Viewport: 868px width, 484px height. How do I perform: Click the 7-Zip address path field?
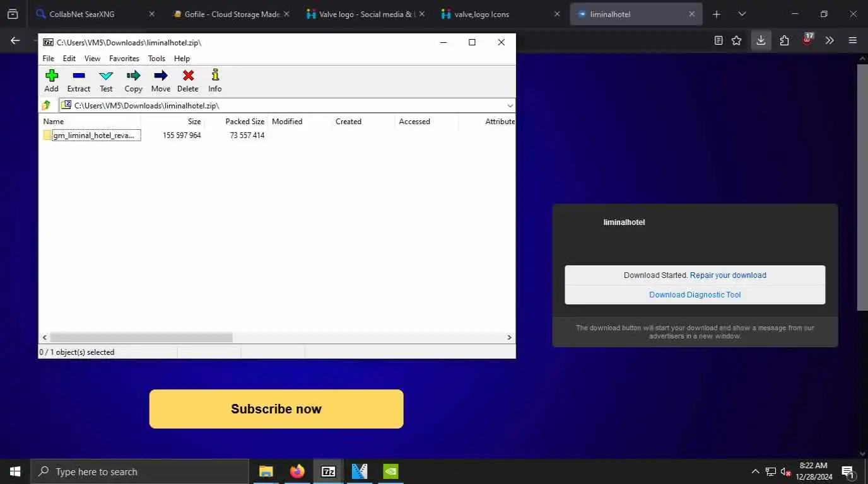tap(287, 105)
